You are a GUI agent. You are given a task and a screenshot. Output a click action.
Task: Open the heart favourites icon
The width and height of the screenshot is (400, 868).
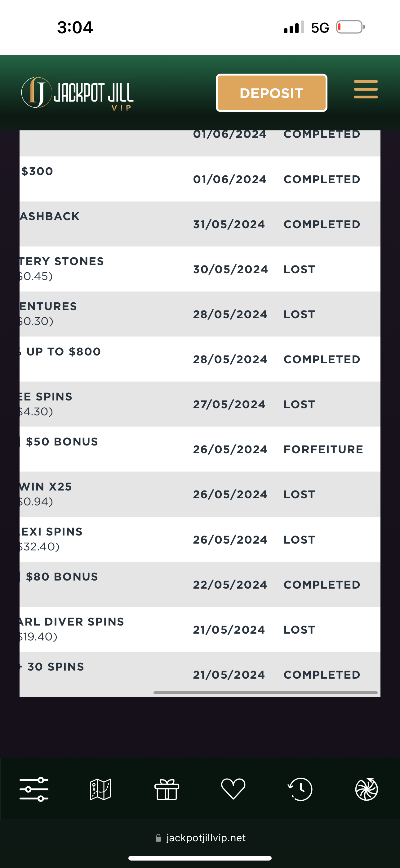[x=233, y=789]
